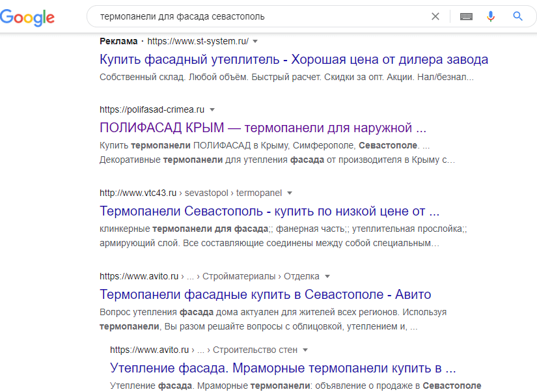Screen dimensions: 537x392
Task: Click the avito.ru Стройматериалы Отделка breadcrumb
Action: coord(210,277)
